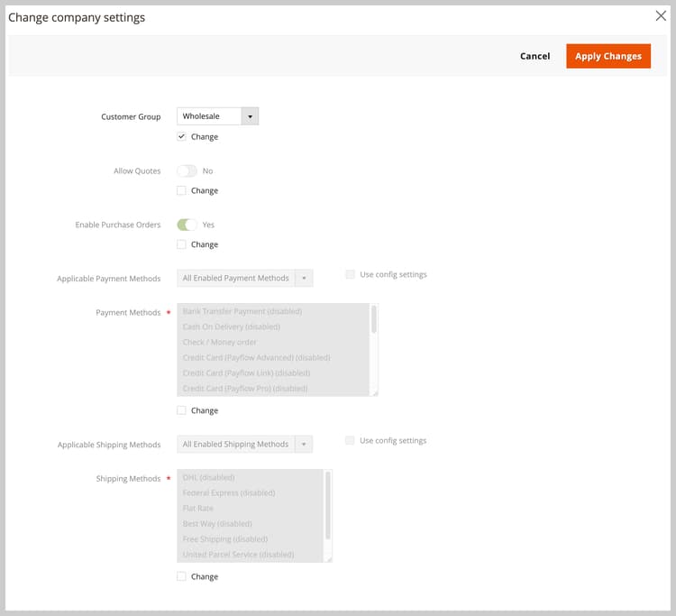
Task: Tick Use config settings for payment methods
Action: (x=350, y=274)
